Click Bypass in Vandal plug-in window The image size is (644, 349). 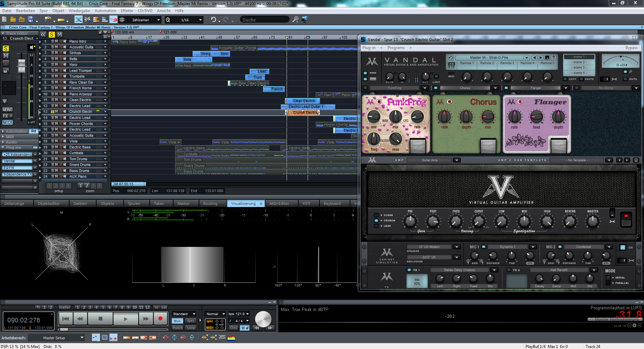[631, 48]
